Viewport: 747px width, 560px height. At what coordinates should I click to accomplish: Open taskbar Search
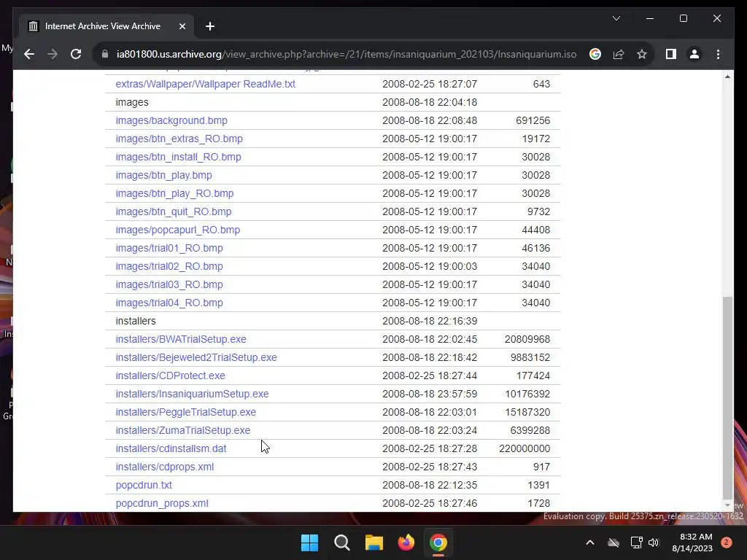point(342,542)
